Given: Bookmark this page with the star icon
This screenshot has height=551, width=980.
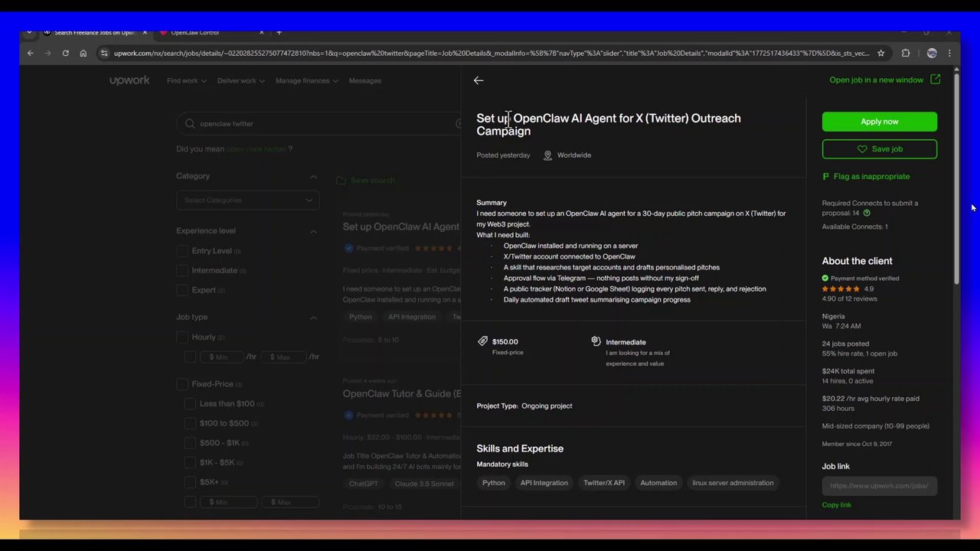Looking at the screenshot, I should coord(881,53).
